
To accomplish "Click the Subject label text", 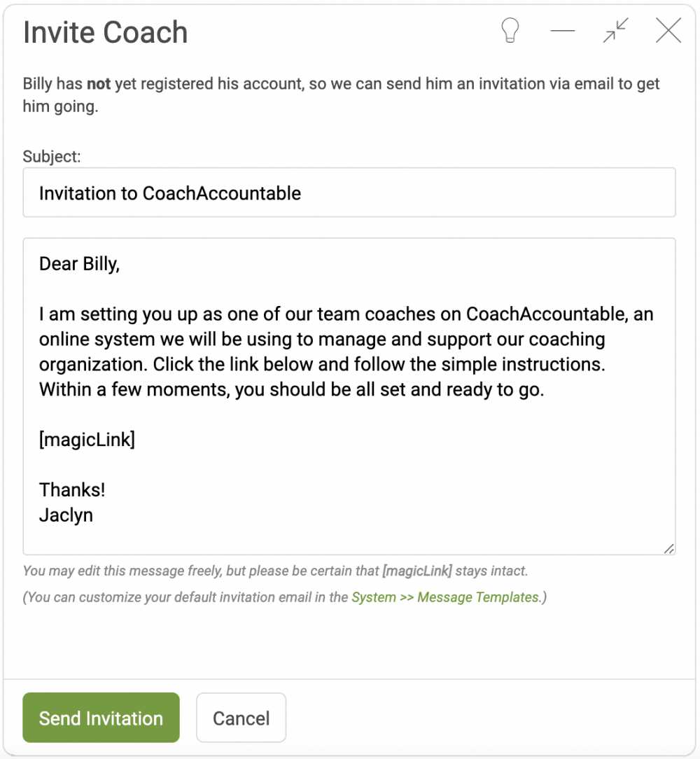I will (x=52, y=156).
